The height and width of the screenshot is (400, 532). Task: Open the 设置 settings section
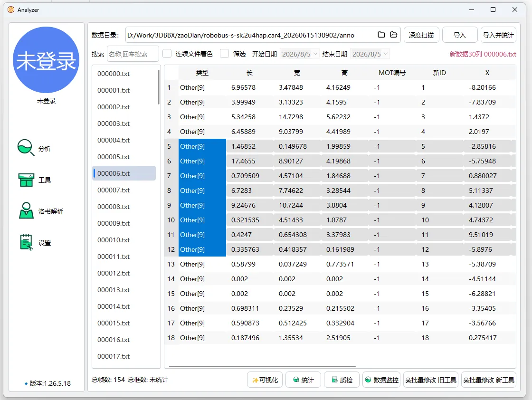[x=35, y=243]
